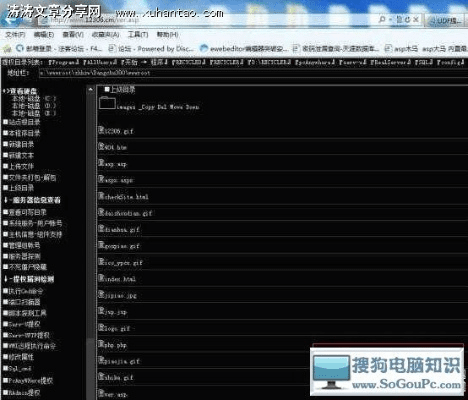Click file icon of logo.gif

coord(101,327)
